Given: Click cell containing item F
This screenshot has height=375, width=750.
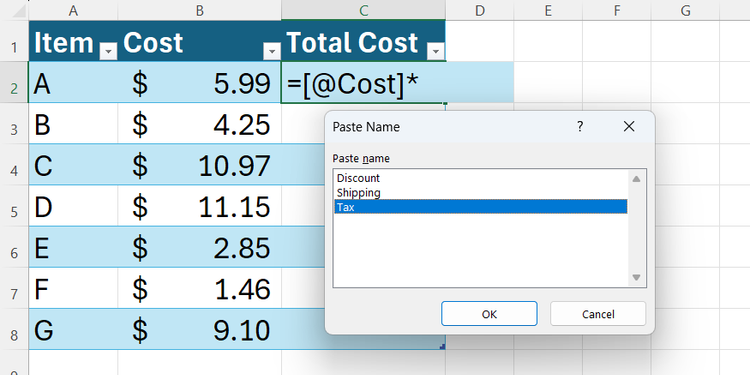Looking at the screenshot, I should 73,288.
